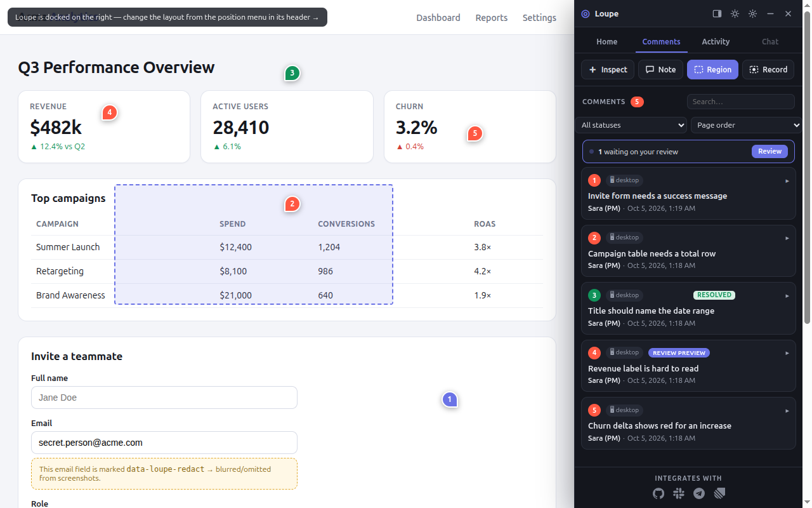This screenshot has height=508, width=812.
Task: Open the Chat tab in Loupe
Action: point(770,41)
